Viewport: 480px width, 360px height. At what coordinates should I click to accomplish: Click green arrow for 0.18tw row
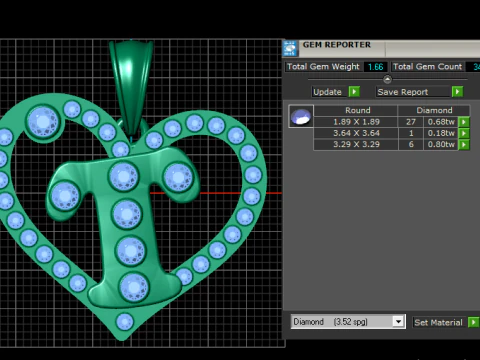point(464,133)
